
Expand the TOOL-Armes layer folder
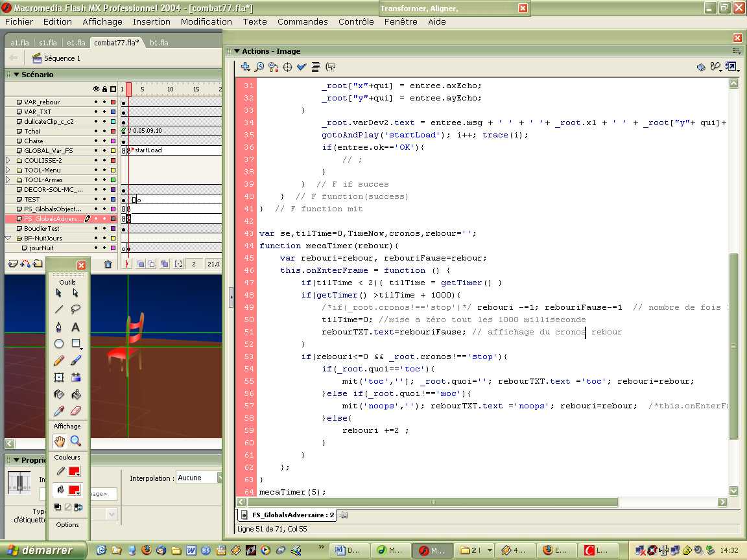click(x=8, y=180)
